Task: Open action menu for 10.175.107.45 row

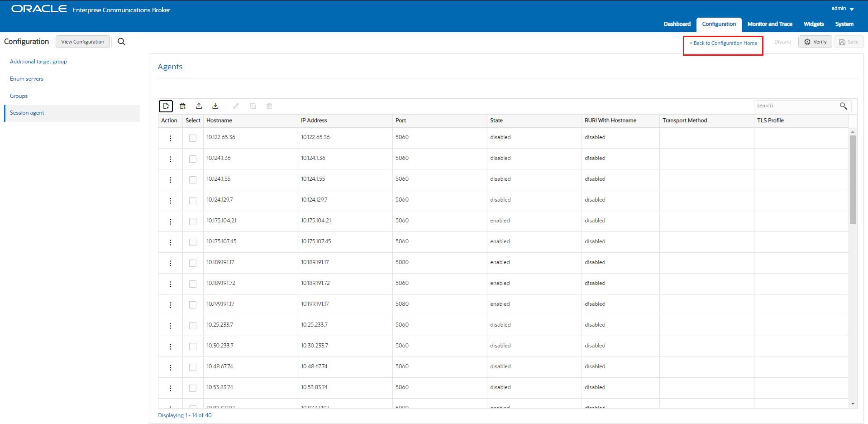Action: tap(171, 242)
